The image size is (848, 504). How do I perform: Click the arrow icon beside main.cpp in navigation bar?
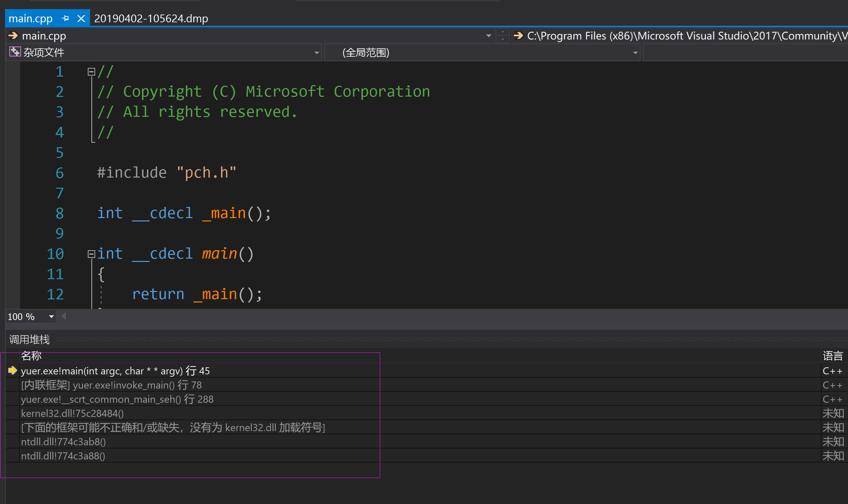coord(13,36)
